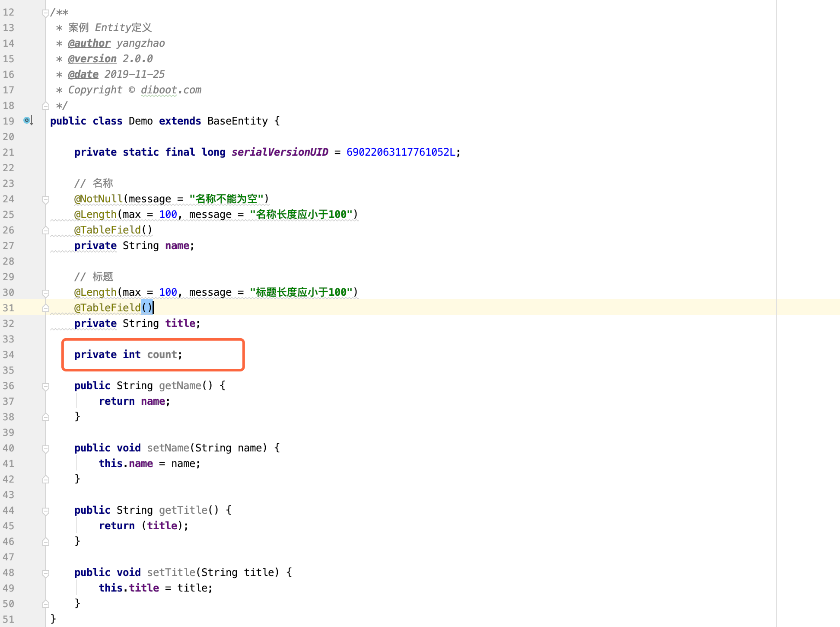Click the closing fold marker at line 50

[45, 604]
